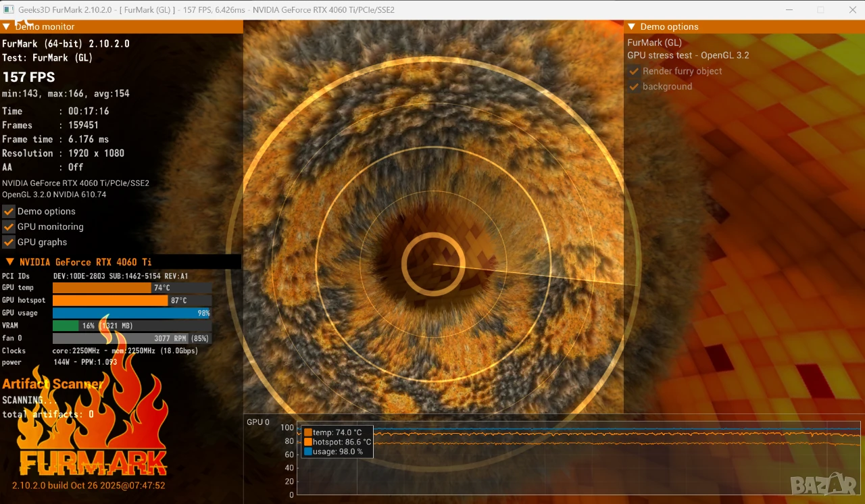Click the Clocks core:2250MHz line
865x504 pixels.
click(x=100, y=351)
